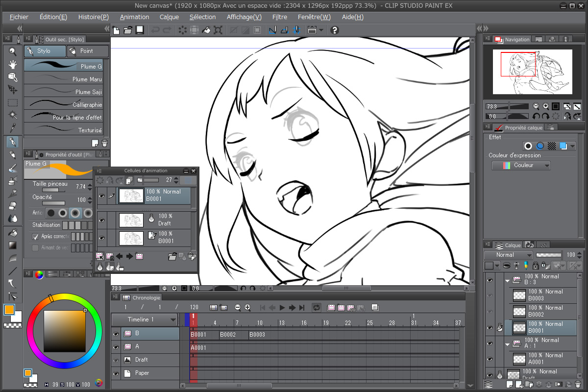Click the Save icon in toolbar
This screenshot has height=392, width=588.
click(140, 30)
